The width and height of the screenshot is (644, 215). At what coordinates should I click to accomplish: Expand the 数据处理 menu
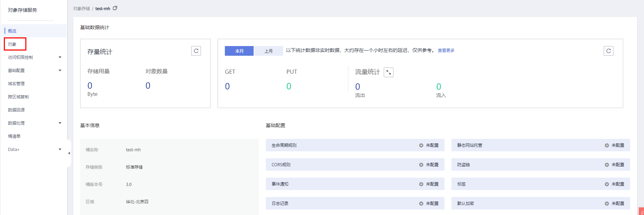(x=60, y=123)
